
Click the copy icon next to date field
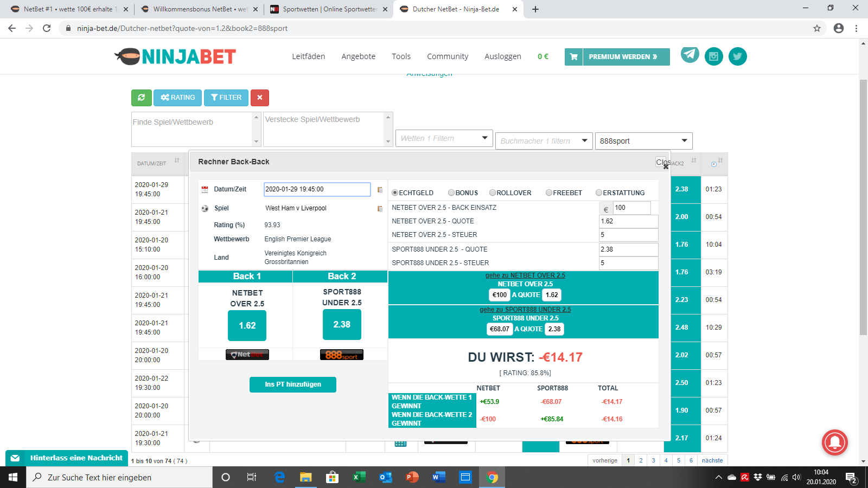point(380,190)
